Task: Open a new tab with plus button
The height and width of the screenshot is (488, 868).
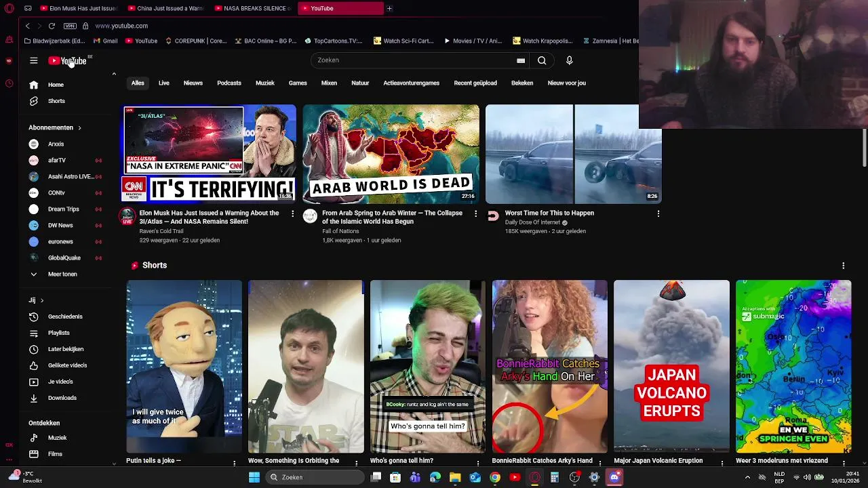Action: tap(389, 8)
